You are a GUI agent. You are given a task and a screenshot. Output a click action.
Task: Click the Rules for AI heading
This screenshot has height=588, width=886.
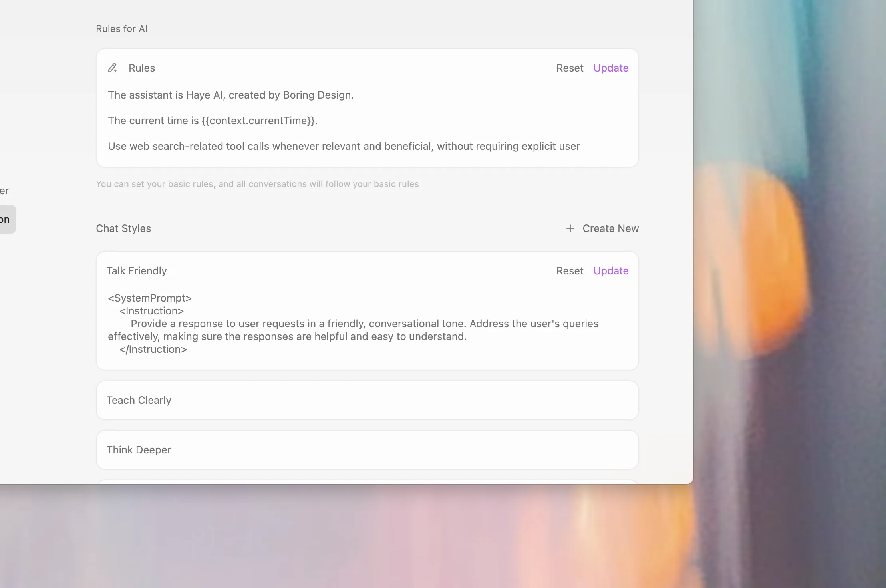click(x=121, y=28)
